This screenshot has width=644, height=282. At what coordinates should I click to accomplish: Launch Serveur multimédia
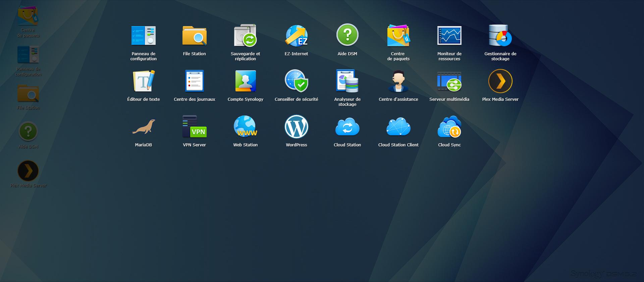[449, 81]
